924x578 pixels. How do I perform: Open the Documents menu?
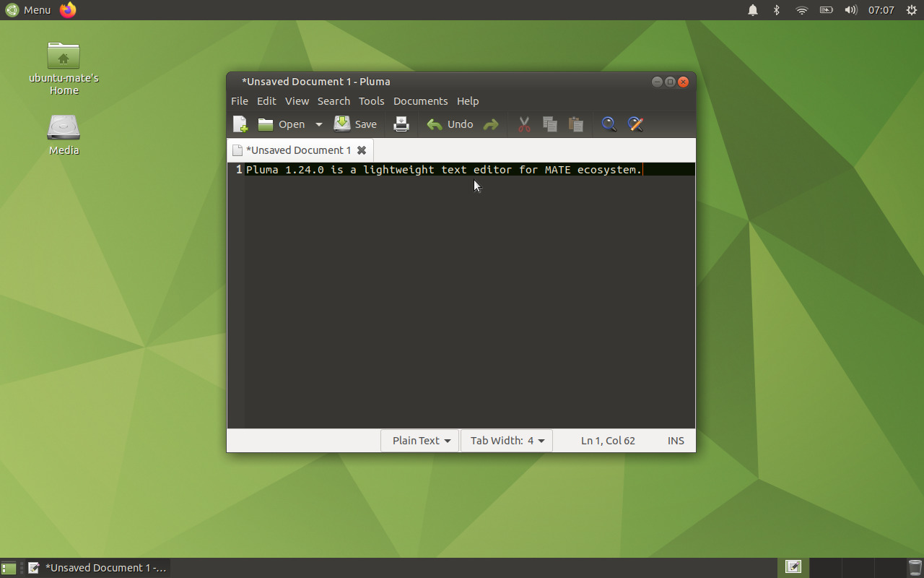click(x=420, y=101)
